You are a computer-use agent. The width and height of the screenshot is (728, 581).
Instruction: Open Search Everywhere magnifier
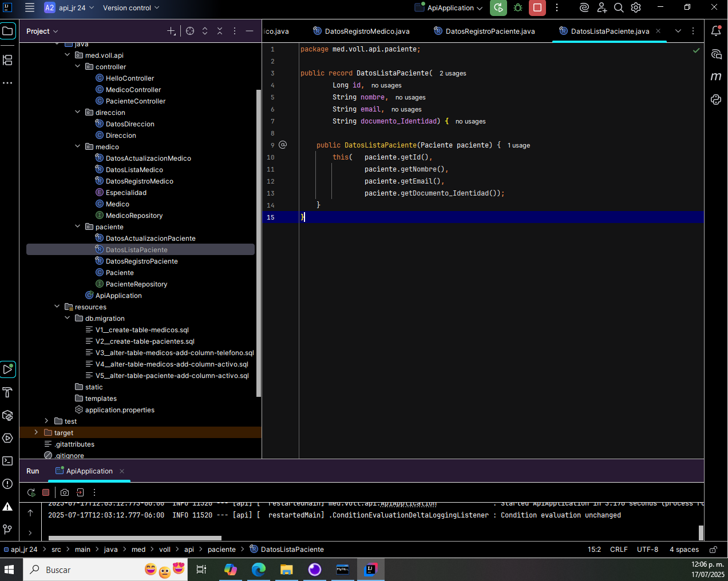click(619, 7)
